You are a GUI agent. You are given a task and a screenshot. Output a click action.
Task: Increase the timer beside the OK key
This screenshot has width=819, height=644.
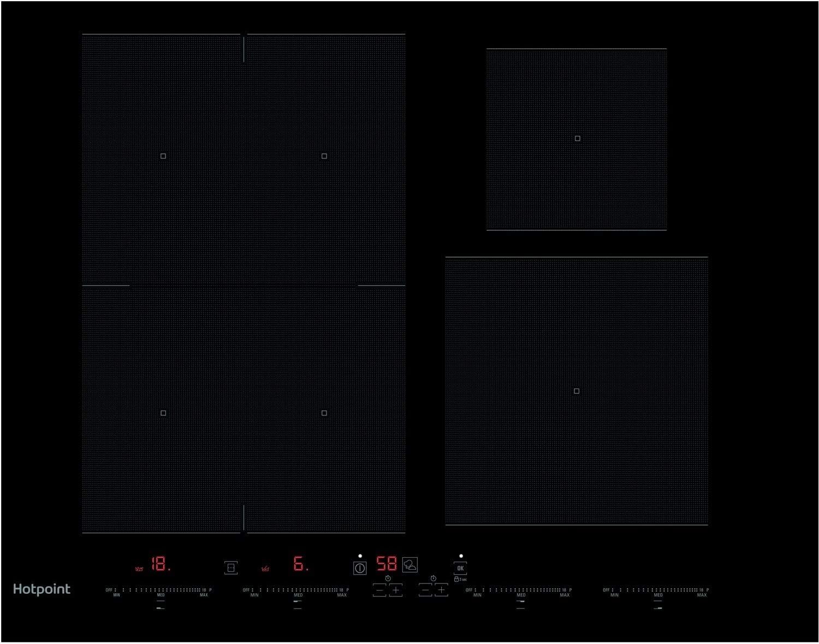[x=441, y=590]
